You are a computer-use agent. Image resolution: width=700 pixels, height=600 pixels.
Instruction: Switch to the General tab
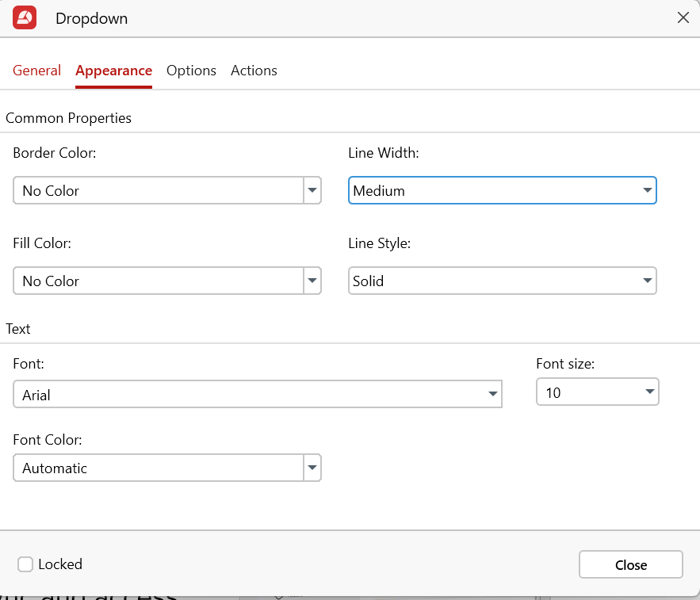pyautogui.click(x=36, y=71)
